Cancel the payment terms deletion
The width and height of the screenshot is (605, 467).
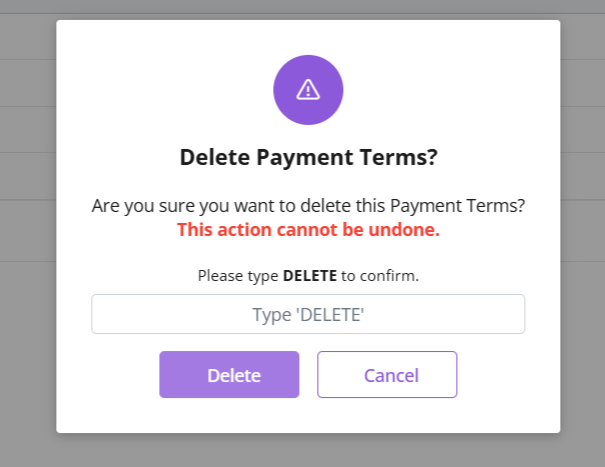point(387,375)
